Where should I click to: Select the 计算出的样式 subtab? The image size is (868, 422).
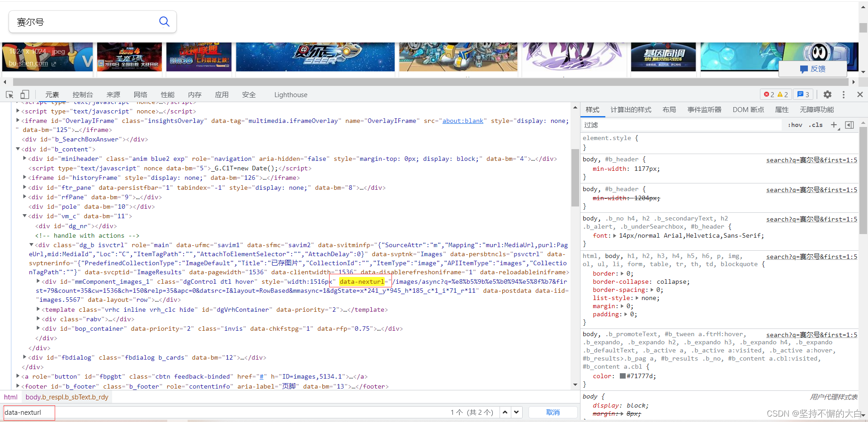631,110
